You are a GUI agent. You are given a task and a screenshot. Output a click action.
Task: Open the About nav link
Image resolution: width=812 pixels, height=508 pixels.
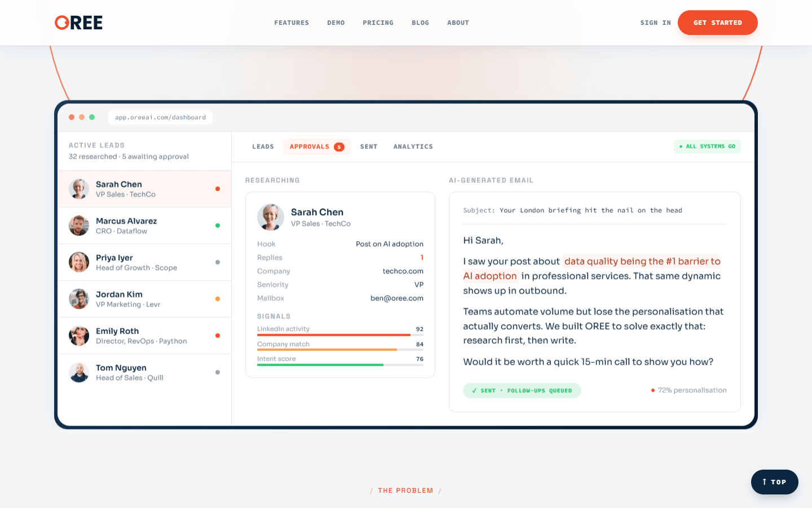pos(458,23)
